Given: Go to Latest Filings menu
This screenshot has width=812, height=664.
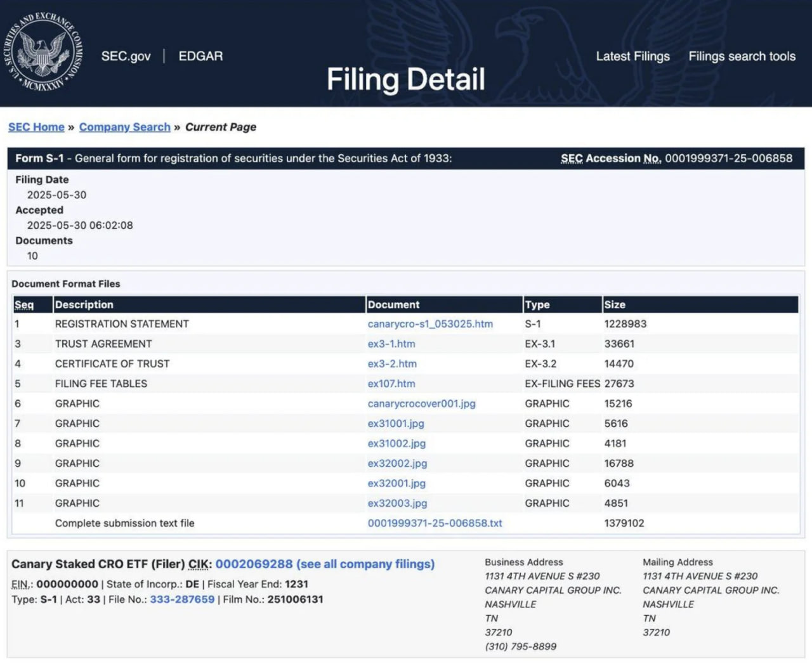Looking at the screenshot, I should coord(632,56).
